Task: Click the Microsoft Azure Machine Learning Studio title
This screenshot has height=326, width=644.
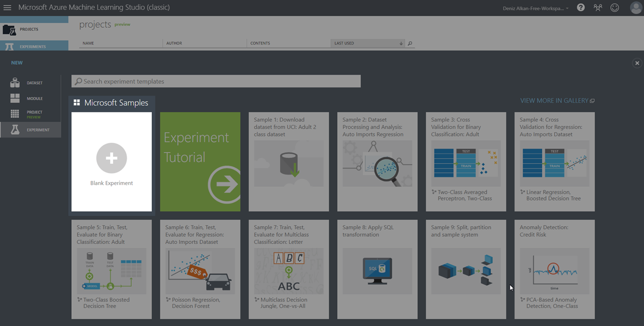Action: (x=94, y=8)
